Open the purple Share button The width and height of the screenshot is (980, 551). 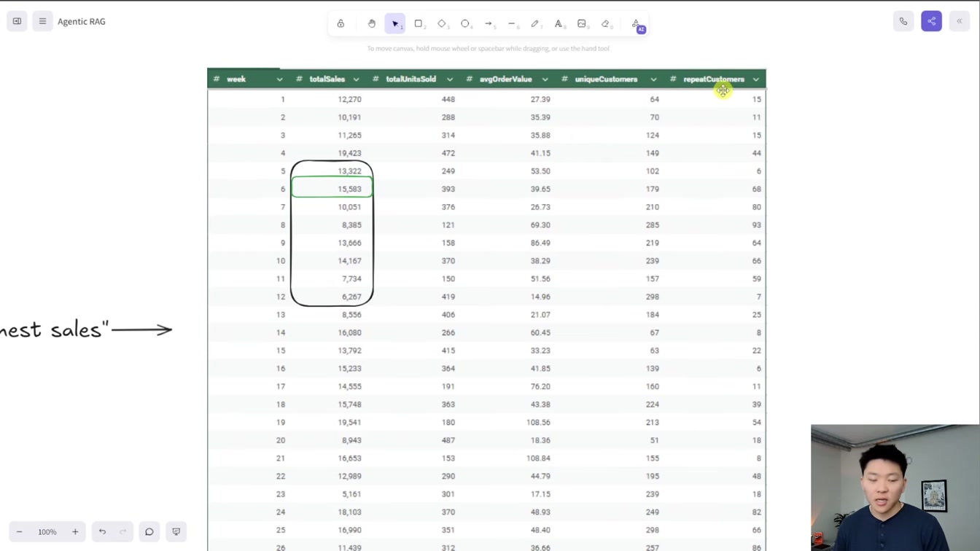[931, 21]
